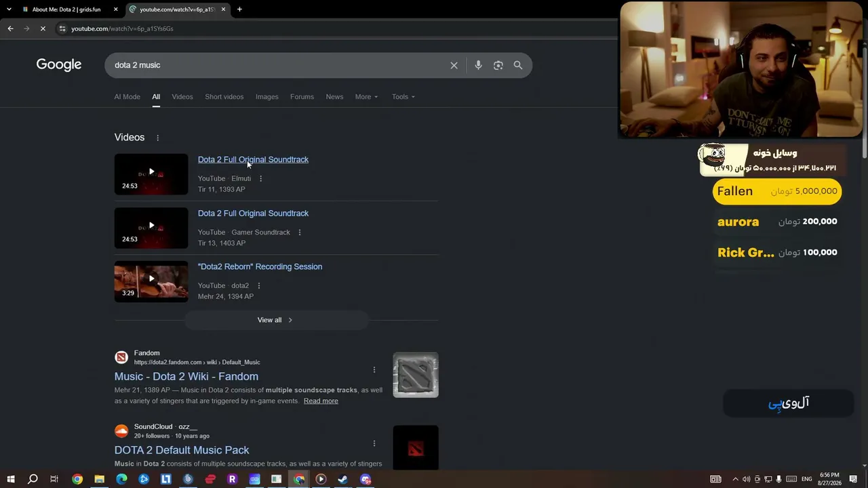This screenshot has height=488, width=868.
Task: Expand the More search filters dropdown
Action: click(x=366, y=97)
